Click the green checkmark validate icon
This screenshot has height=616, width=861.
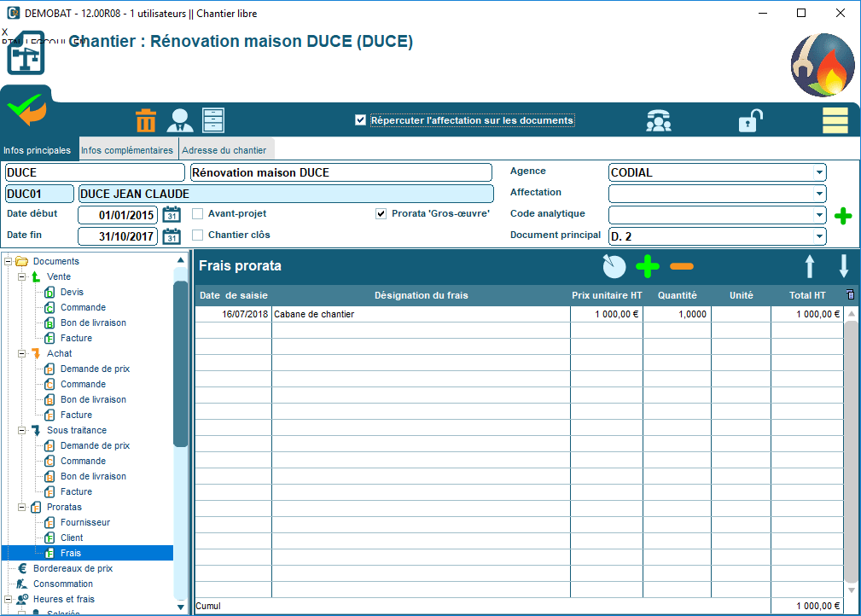(26, 109)
